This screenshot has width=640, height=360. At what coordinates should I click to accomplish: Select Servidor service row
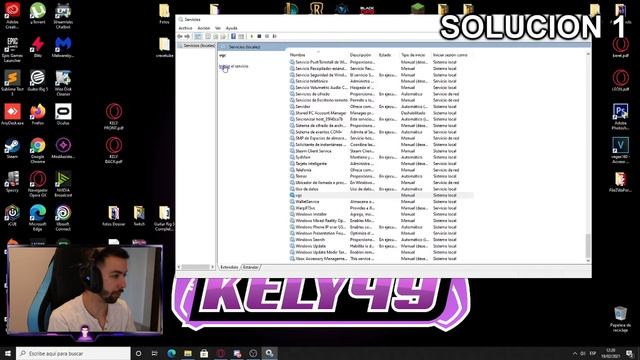[x=381, y=106]
